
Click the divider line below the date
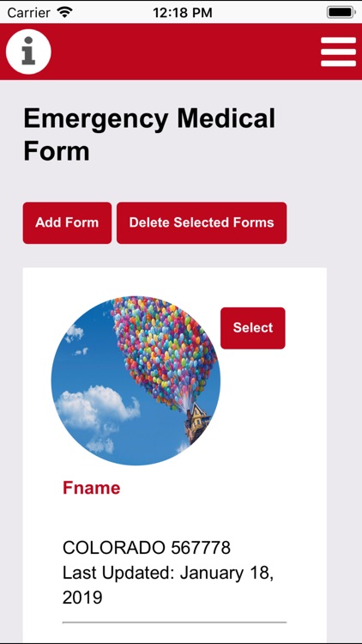pyautogui.click(x=174, y=623)
